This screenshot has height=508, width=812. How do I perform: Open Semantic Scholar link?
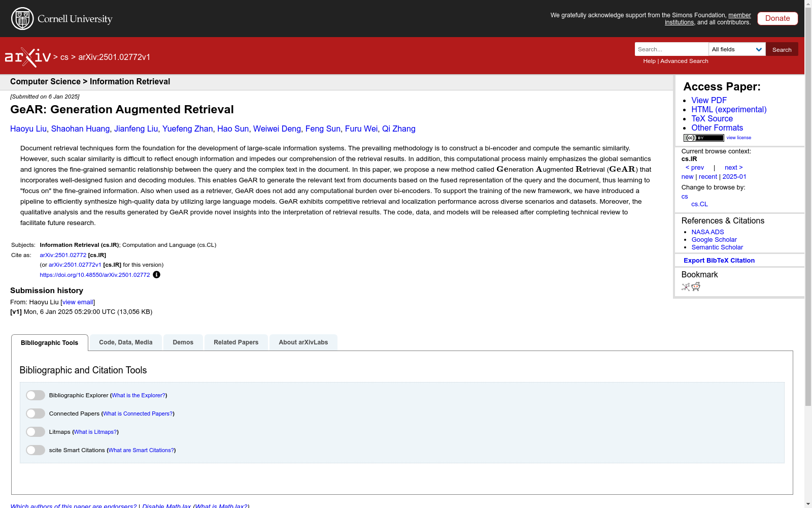click(717, 247)
